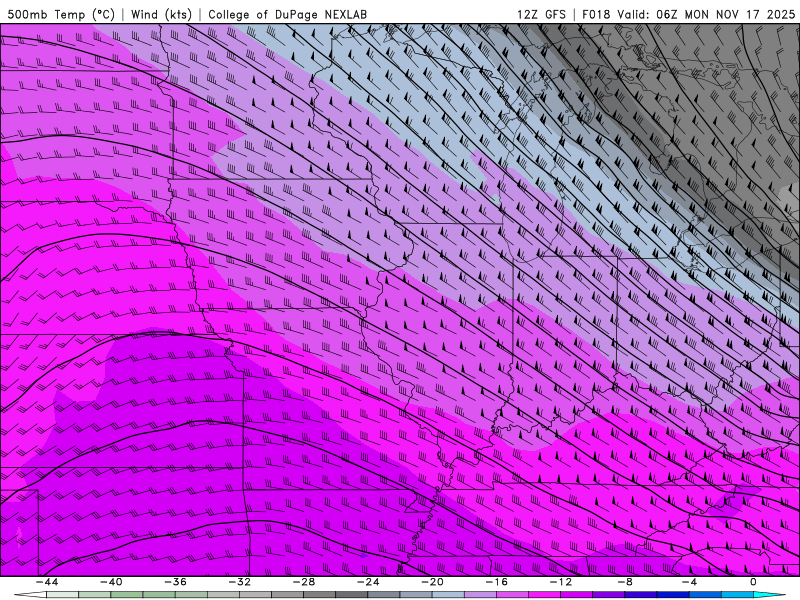Click the -20 color bar tick label
This screenshot has width=800, height=600.
[432, 582]
